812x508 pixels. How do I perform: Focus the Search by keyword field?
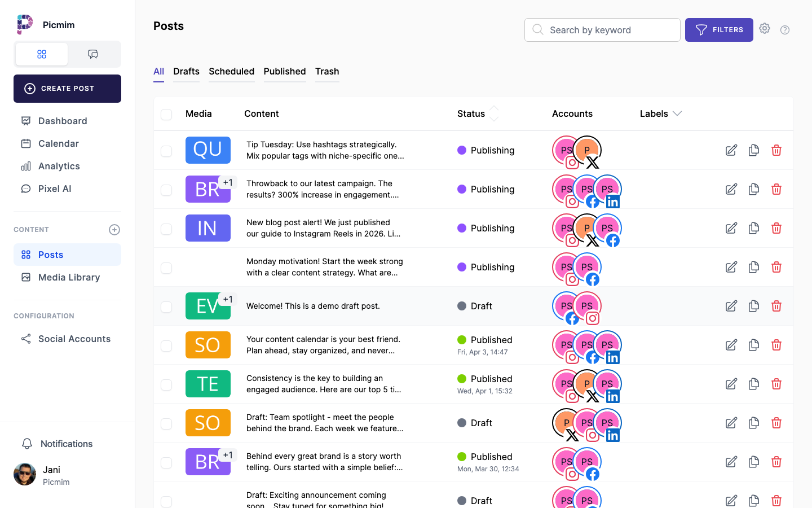(x=602, y=30)
